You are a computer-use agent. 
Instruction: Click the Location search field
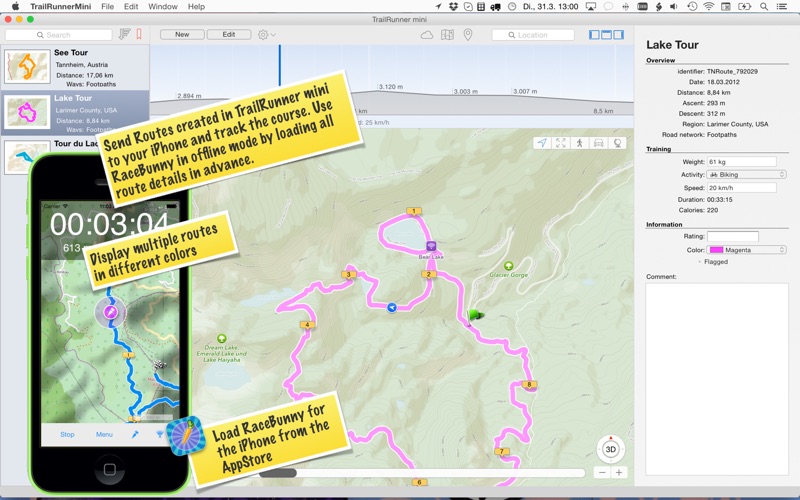click(533, 35)
